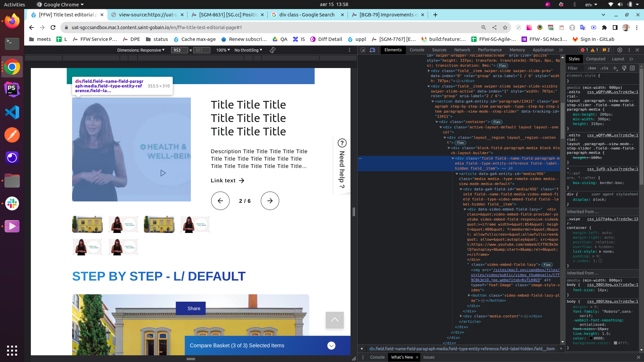Open the No throttling dropdown
The image size is (644, 362).
click(248, 50)
